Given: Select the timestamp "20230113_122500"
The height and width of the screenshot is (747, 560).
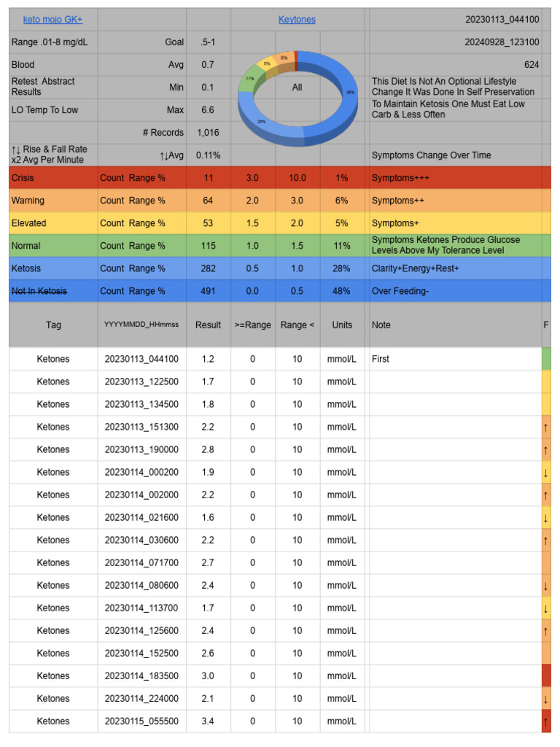Looking at the screenshot, I should tap(141, 382).
